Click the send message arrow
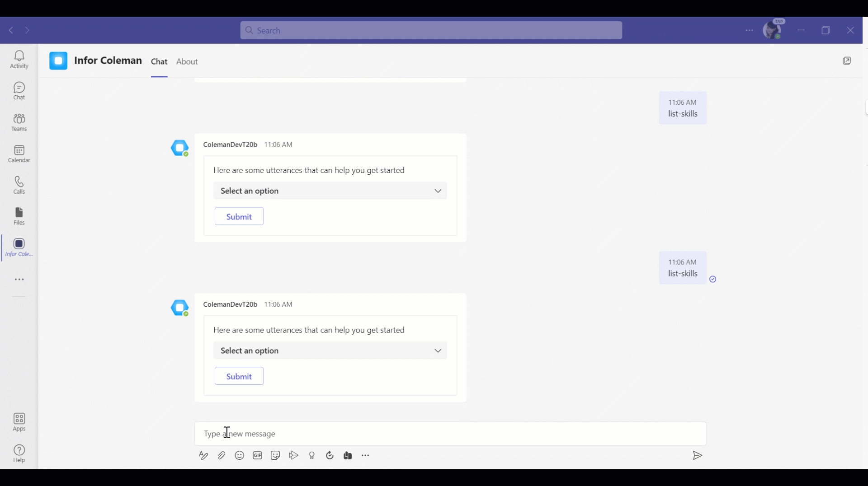Viewport: 868px width, 486px height. click(x=697, y=455)
